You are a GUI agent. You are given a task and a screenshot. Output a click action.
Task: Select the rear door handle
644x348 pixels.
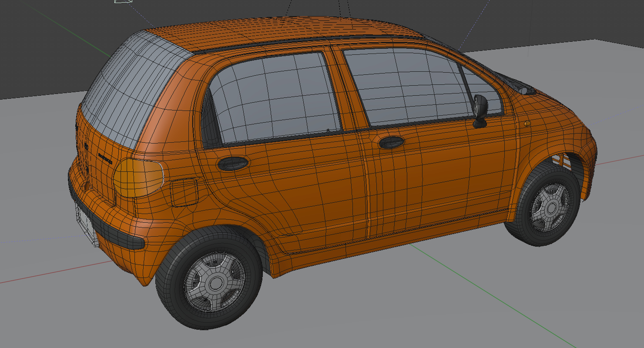(233, 163)
